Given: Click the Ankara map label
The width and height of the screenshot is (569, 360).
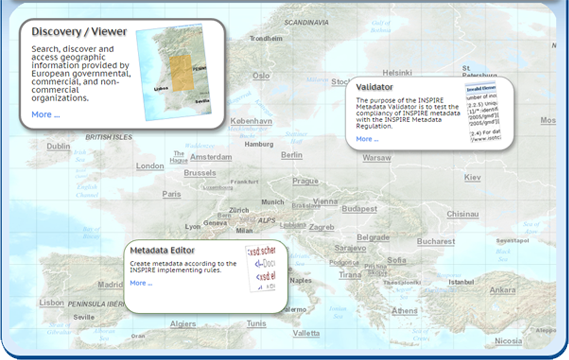Looking at the screenshot, I should pyautogui.click(x=502, y=290).
